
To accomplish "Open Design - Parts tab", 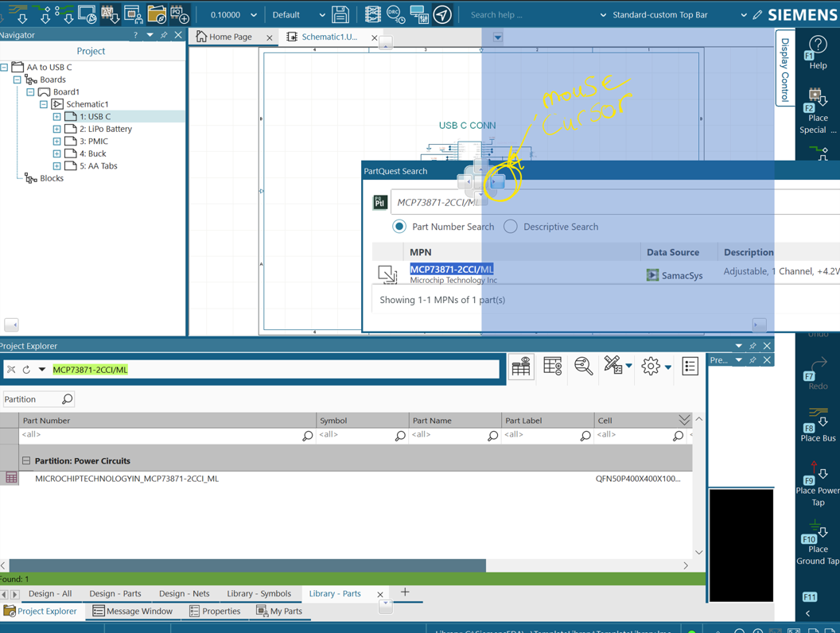I will click(115, 593).
